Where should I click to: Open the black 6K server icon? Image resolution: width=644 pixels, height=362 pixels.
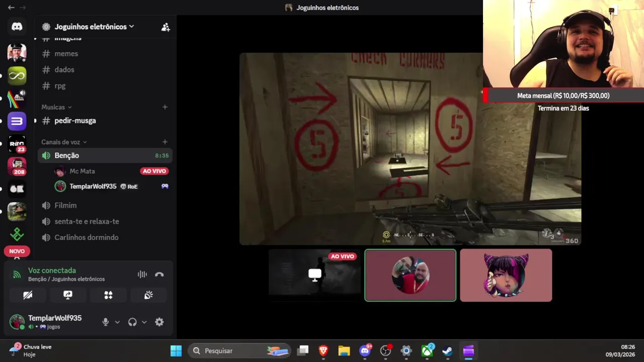17,189
